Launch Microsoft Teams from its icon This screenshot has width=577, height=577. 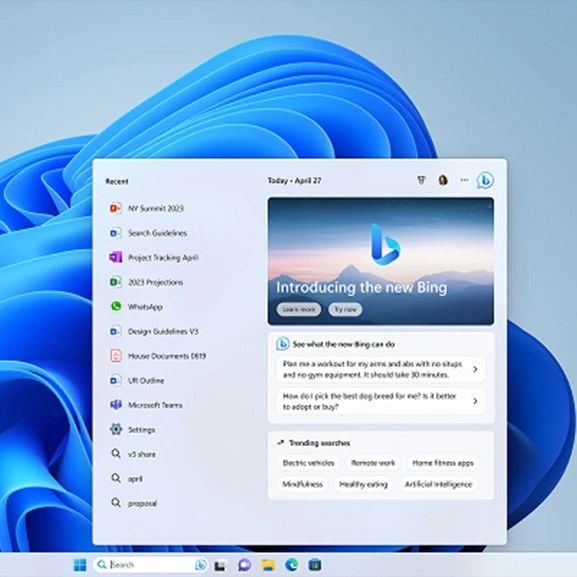coord(116,405)
